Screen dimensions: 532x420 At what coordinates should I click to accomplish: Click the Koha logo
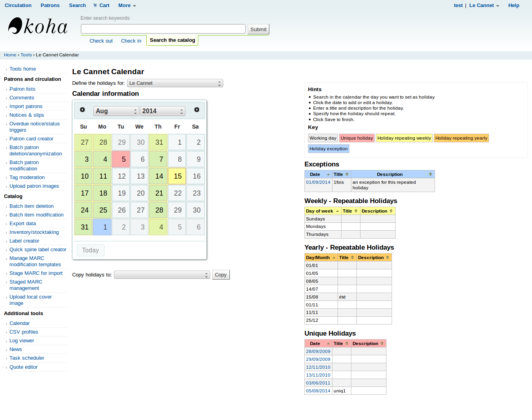(x=38, y=26)
